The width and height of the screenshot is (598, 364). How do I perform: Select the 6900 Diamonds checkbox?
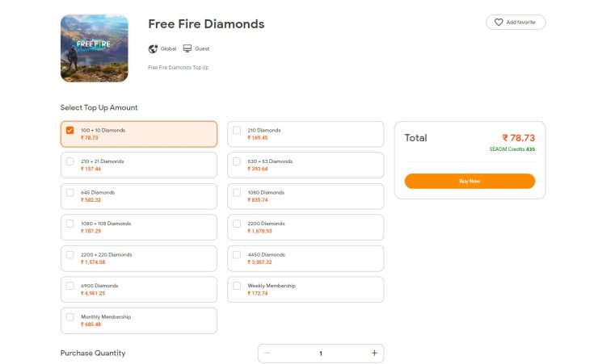tap(69, 286)
